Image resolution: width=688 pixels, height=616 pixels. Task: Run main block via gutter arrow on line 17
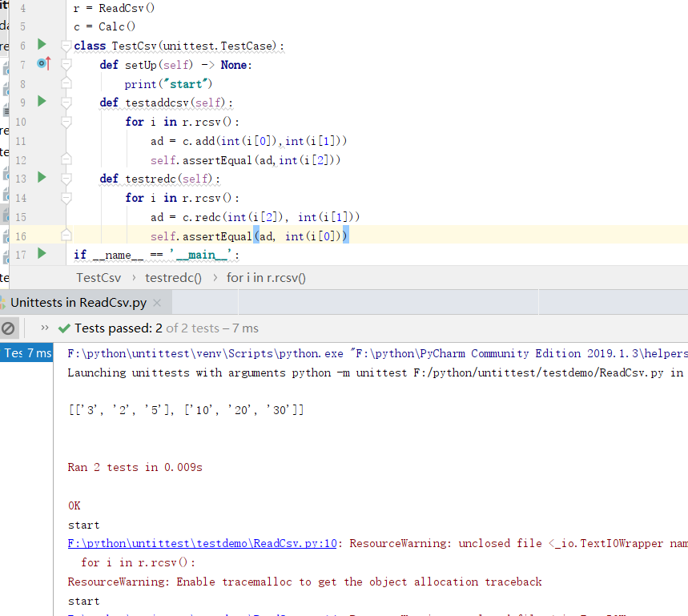click(42, 254)
